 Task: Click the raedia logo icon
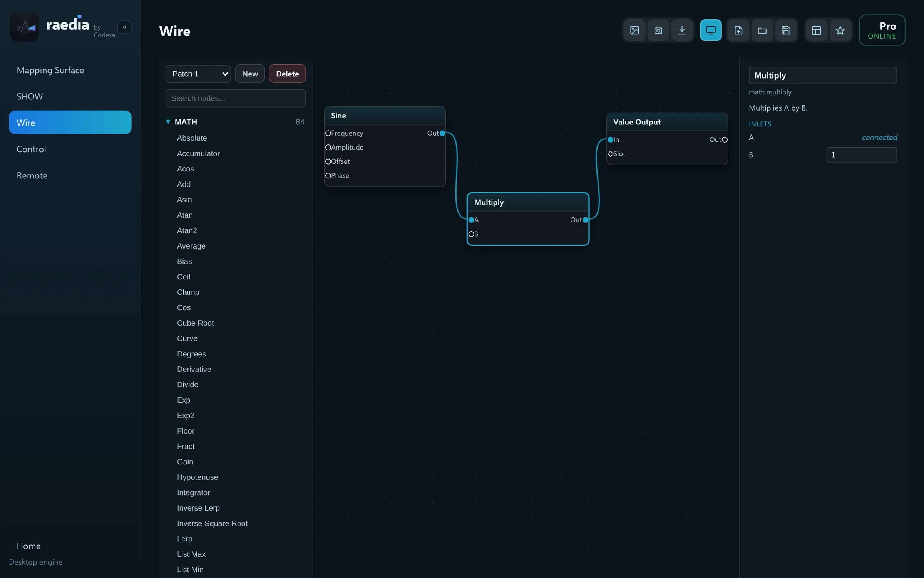(24, 27)
